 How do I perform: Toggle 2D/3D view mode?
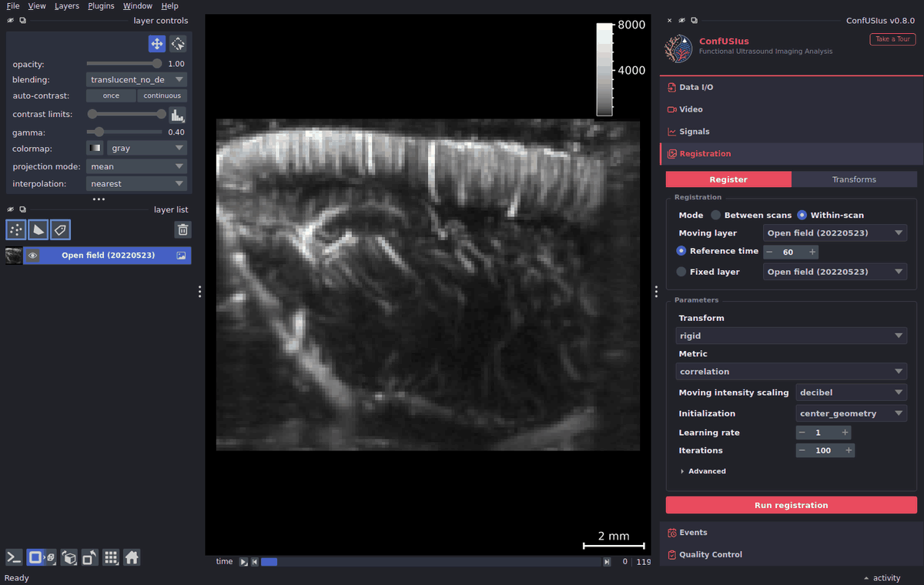41,557
